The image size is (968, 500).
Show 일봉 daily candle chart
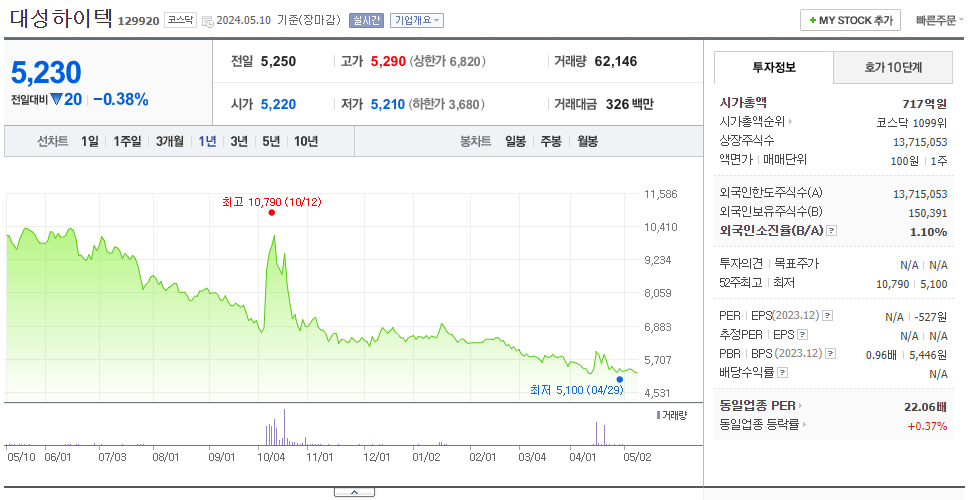click(x=515, y=141)
